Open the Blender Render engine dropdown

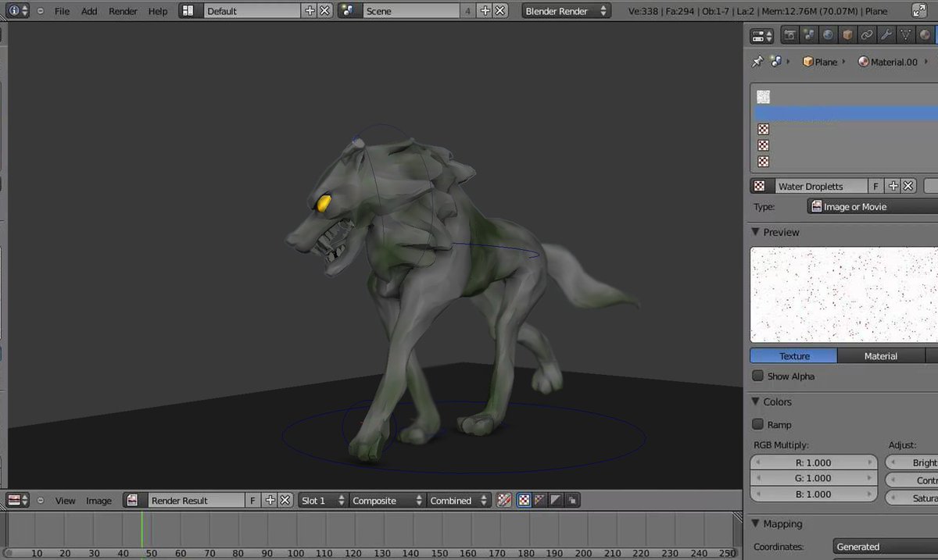click(567, 11)
